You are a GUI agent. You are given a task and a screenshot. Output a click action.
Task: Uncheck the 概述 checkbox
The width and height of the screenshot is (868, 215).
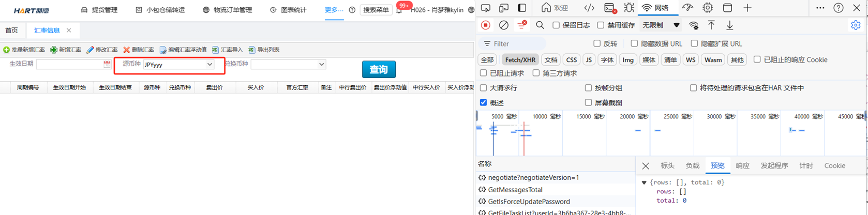[483, 102]
